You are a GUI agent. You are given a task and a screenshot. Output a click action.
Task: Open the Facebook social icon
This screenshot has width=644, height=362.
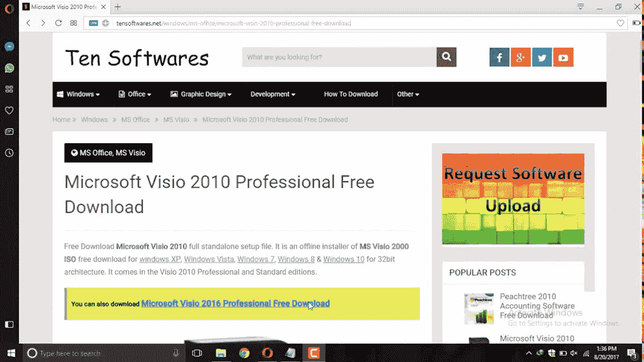499,57
